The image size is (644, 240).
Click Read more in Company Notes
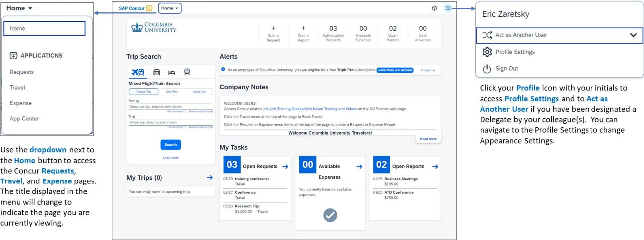428,139
